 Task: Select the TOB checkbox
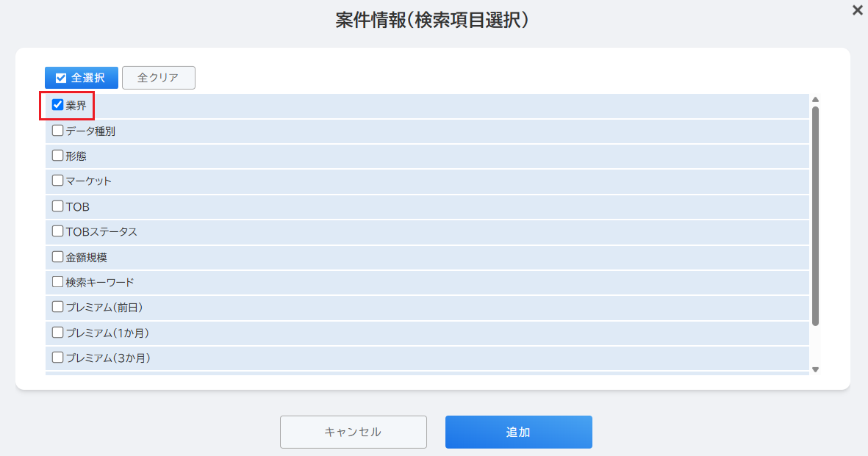click(x=57, y=206)
